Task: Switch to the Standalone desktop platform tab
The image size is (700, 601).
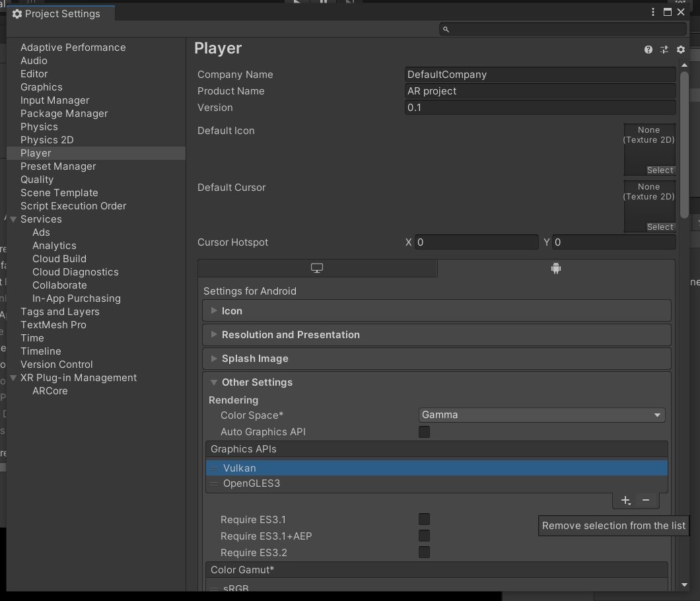Action: pyautogui.click(x=317, y=268)
